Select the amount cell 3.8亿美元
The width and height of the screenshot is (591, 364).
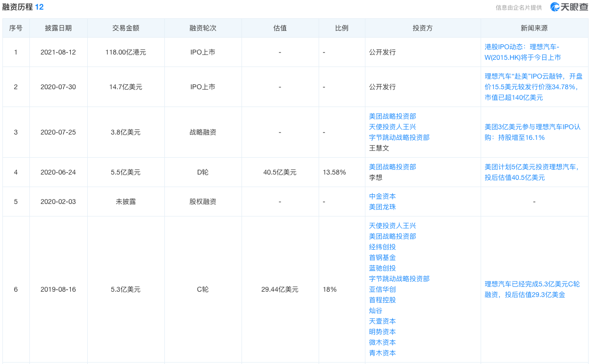126,132
